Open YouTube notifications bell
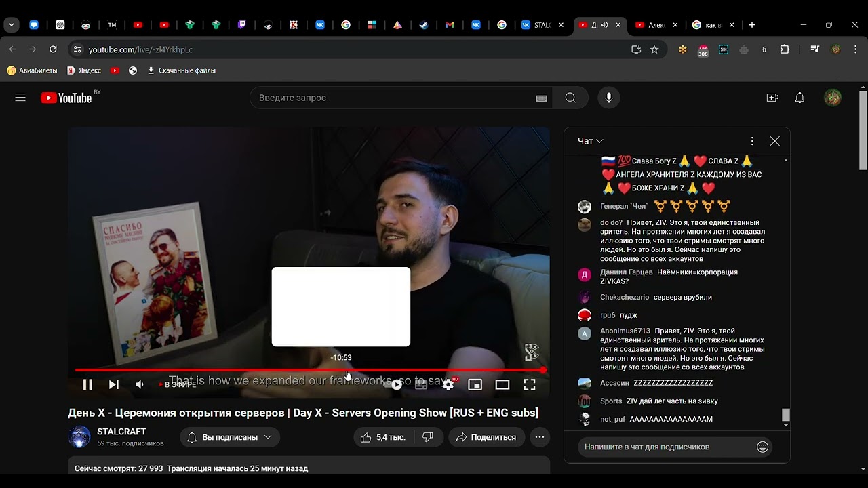Screen dimensions: 868x488 click(800, 98)
